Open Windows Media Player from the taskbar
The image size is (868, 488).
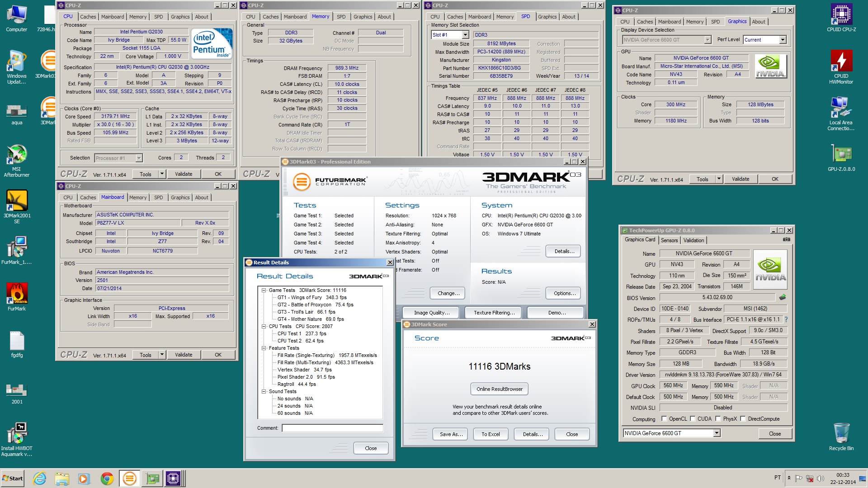point(84,479)
